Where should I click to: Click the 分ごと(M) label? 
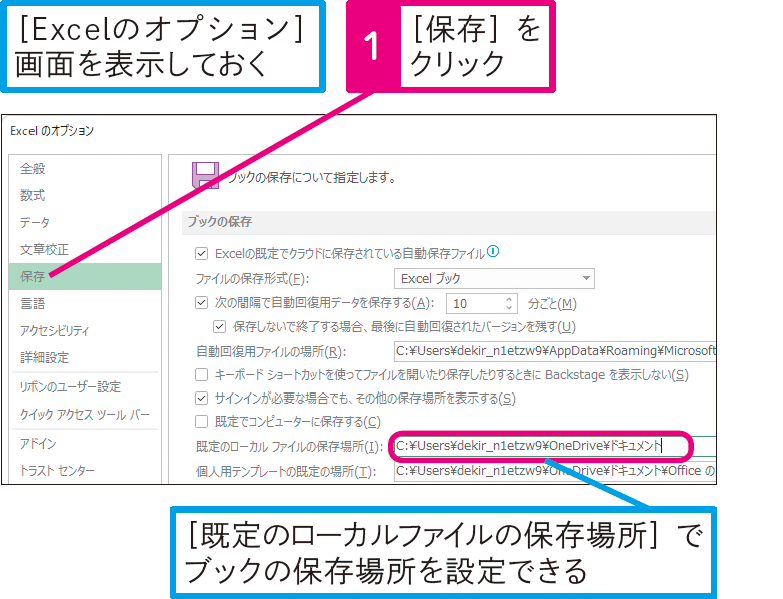tap(552, 303)
